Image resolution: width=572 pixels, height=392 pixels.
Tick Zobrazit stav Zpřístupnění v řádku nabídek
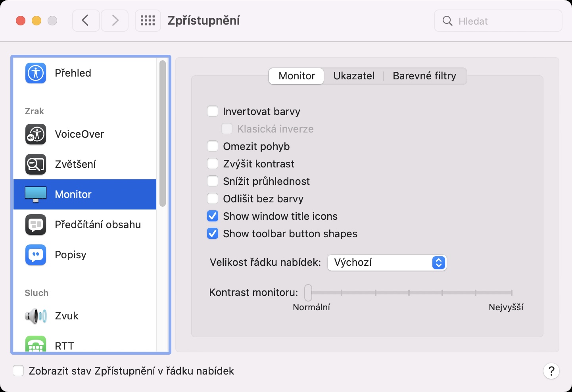[x=18, y=371]
